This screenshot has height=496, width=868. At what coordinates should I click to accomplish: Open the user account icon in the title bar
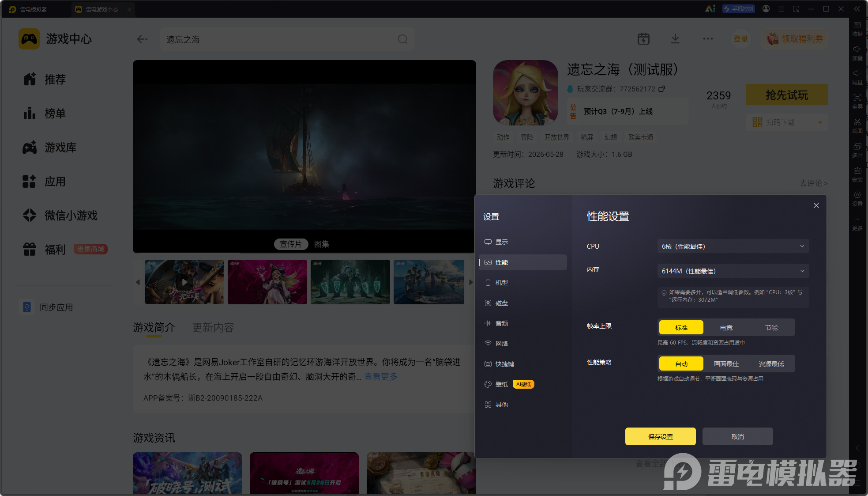pyautogui.click(x=766, y=9)
